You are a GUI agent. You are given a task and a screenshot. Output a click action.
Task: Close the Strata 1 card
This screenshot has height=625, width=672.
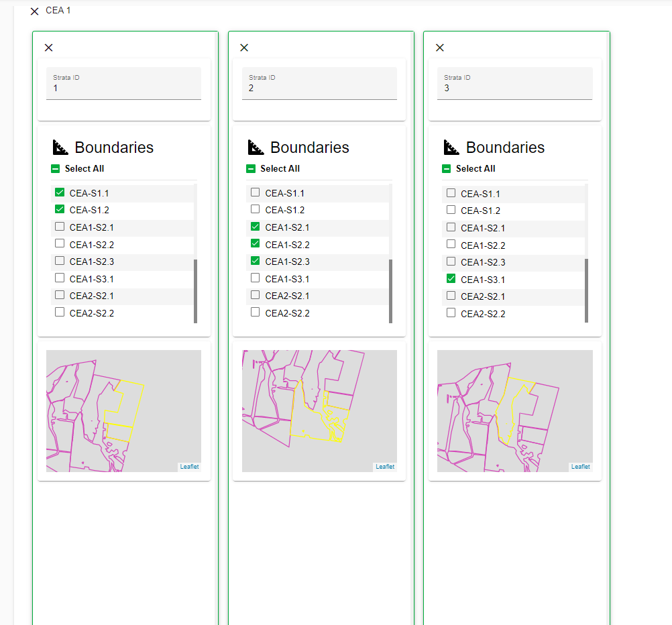(49, 48)
